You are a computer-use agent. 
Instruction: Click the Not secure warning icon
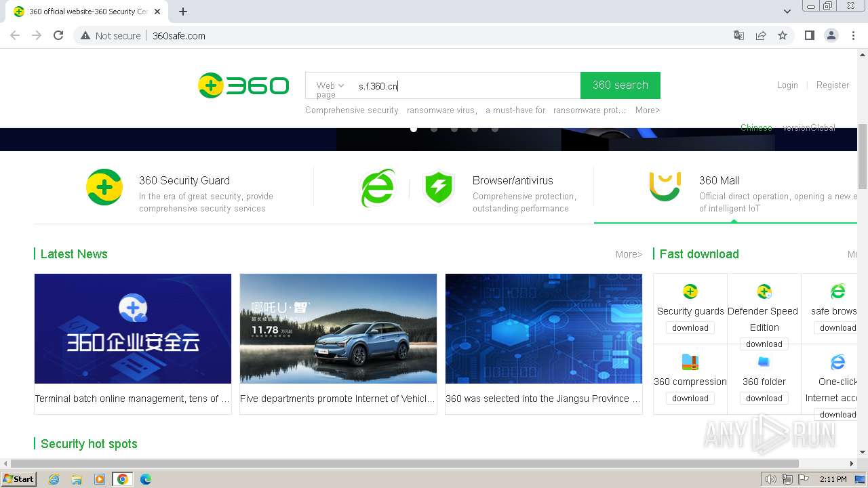[85, 36]
